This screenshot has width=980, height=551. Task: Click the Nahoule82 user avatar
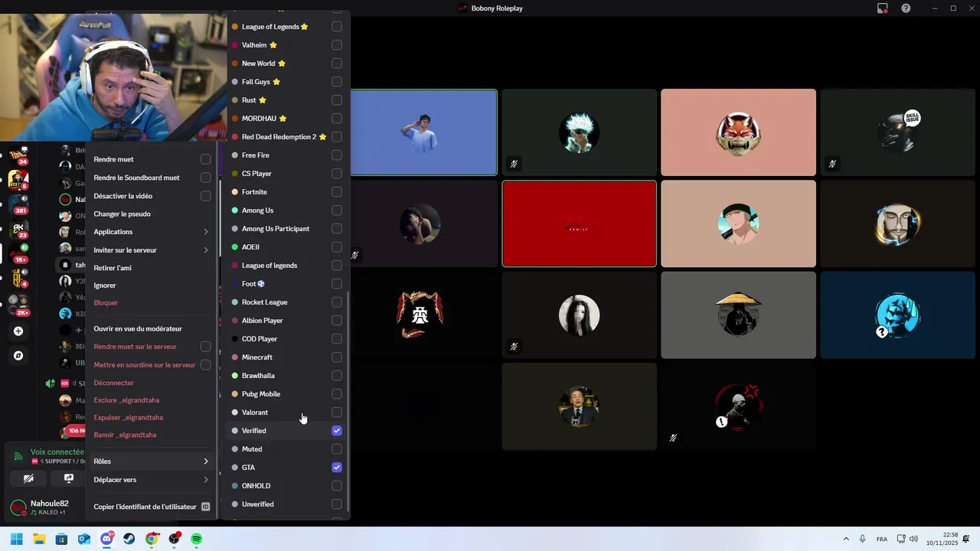point(18,507)
